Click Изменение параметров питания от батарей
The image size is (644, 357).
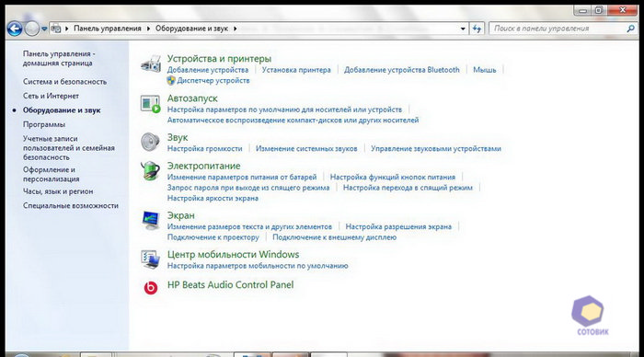coord(242,177)
